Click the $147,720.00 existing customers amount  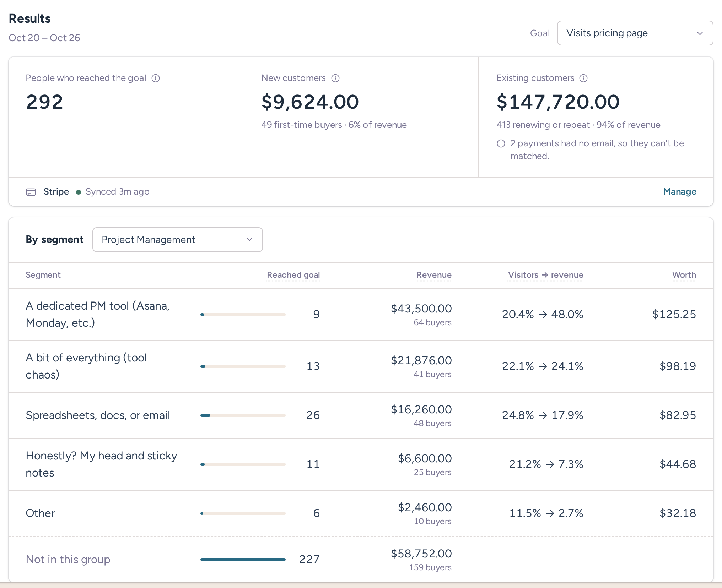558,102
